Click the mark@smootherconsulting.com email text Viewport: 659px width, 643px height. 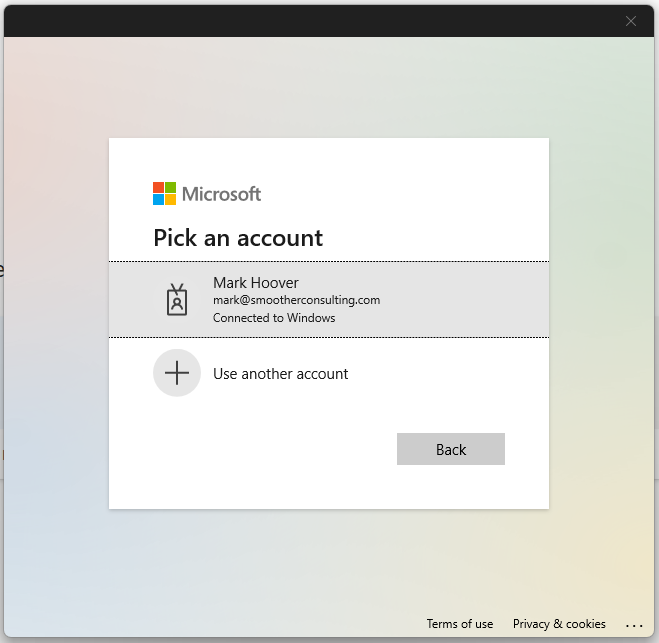coord(296,300)
